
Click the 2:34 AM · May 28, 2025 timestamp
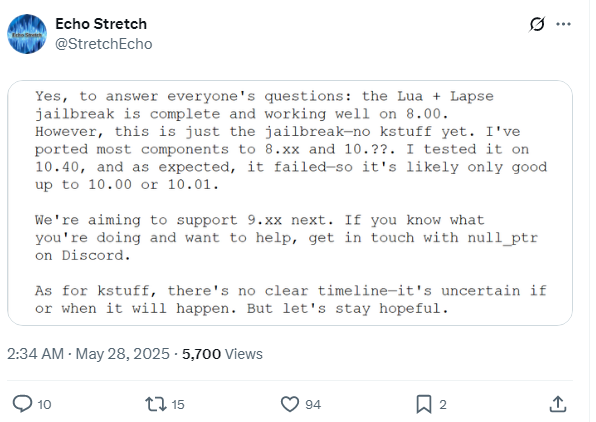[88, 354]
